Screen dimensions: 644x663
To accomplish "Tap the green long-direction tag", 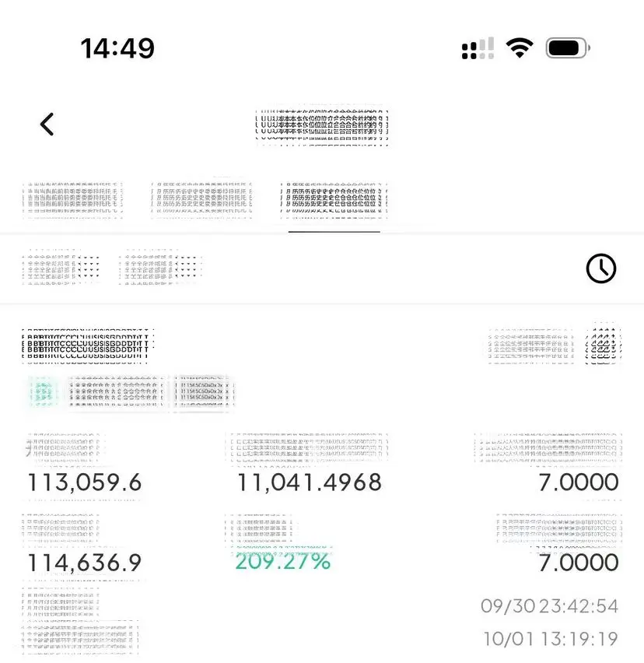I will click(x=43, y=392).
